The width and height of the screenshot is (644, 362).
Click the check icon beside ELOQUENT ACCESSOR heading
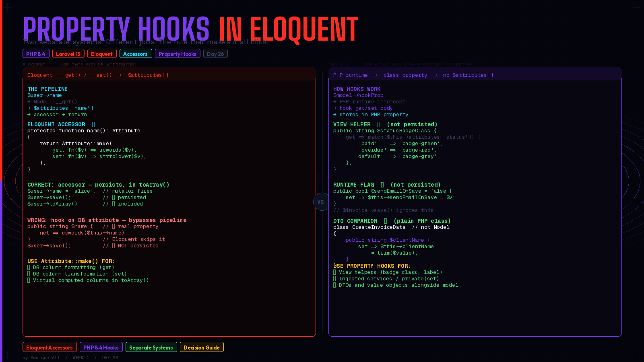[93, 124]
